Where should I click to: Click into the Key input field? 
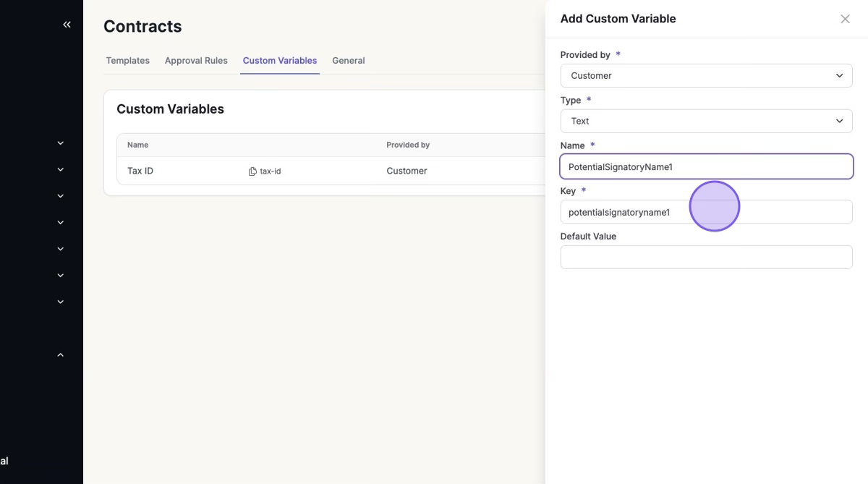[705, 212]
